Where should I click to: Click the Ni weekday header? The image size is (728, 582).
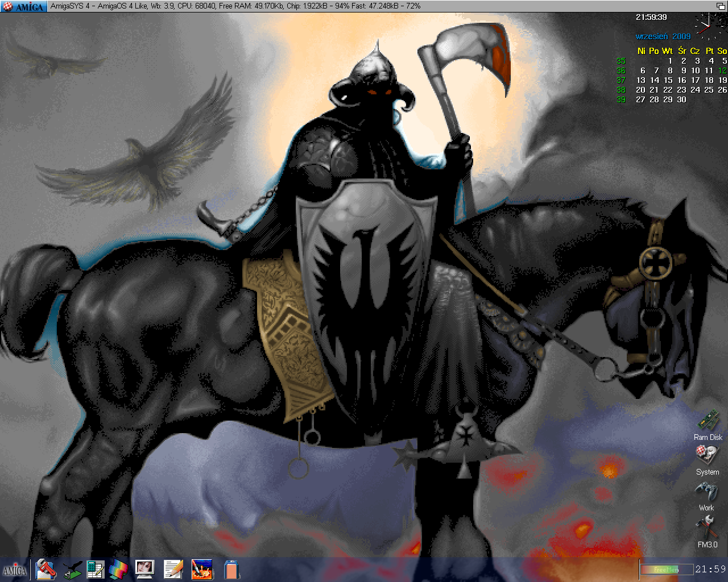click(x=641, y=51)
